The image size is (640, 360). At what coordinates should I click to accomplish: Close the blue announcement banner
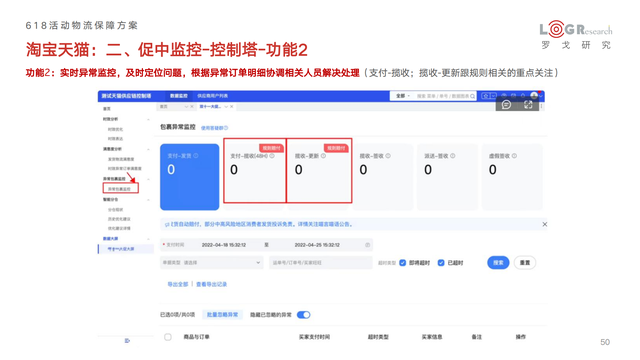(x=544, y=224)
